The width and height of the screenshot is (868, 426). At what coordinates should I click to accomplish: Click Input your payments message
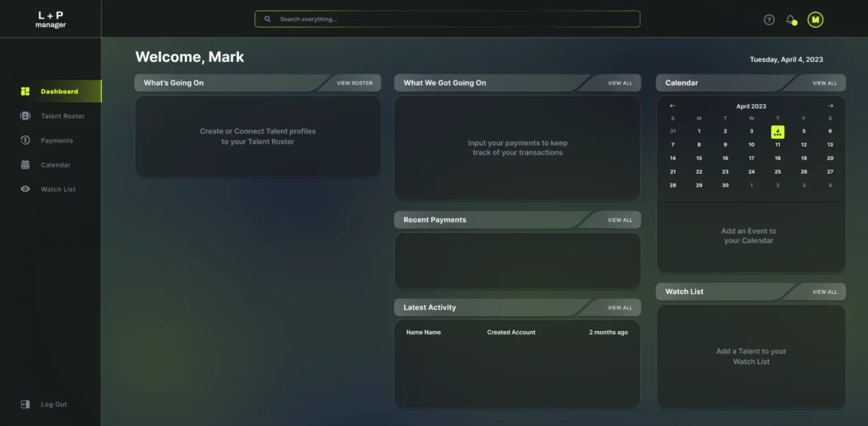(518, 147)
